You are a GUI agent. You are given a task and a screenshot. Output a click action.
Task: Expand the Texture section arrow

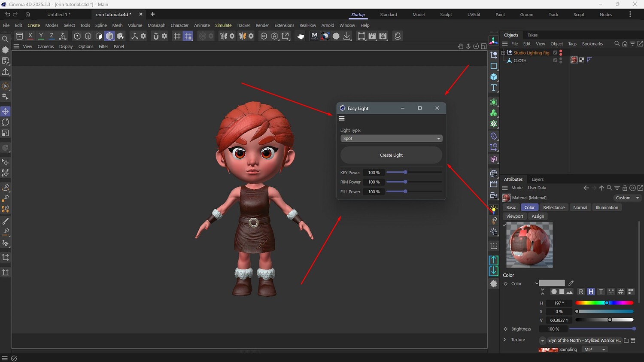coord(505,340)
